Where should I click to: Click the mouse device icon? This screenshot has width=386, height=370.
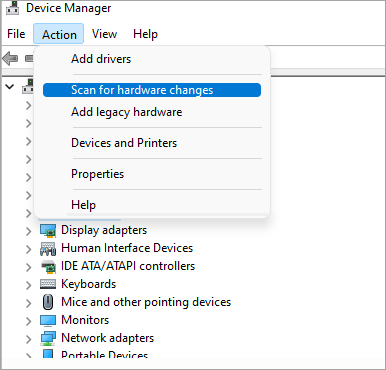[48, 302]
